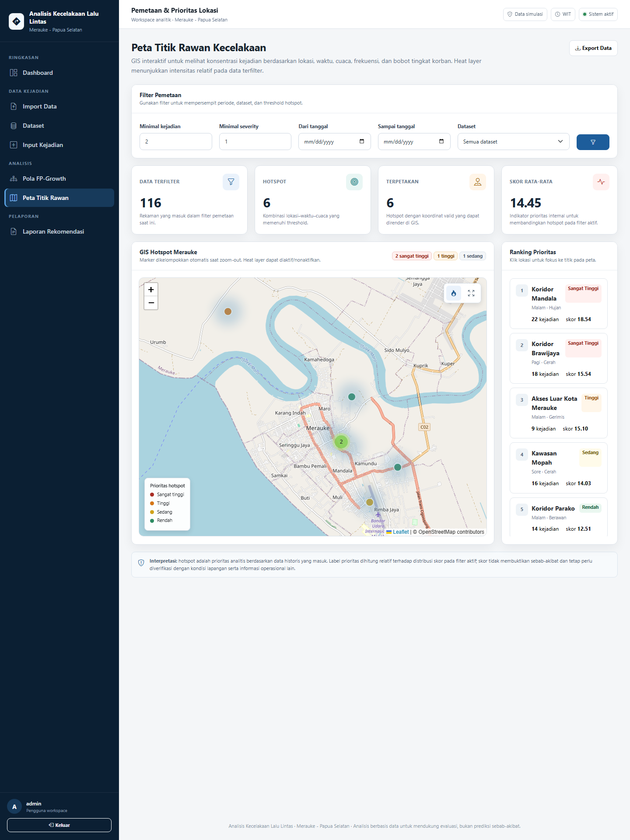Focus the Minimal kejadian input field

[x=176, y=142]
